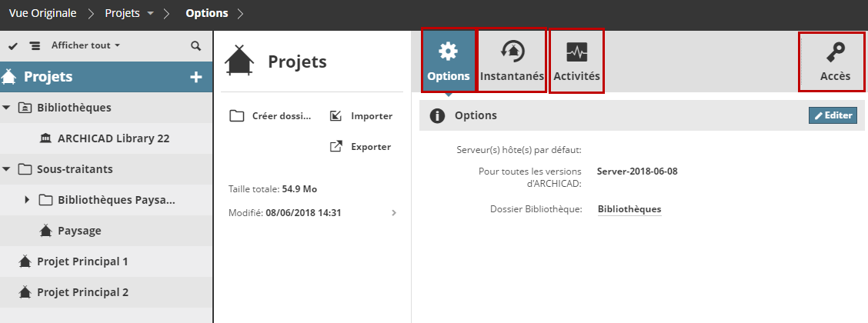Go to Vue Originale breadcrumb
This screenshot has width=868, height=323.
pyautogui.click(x=43, y=14)
